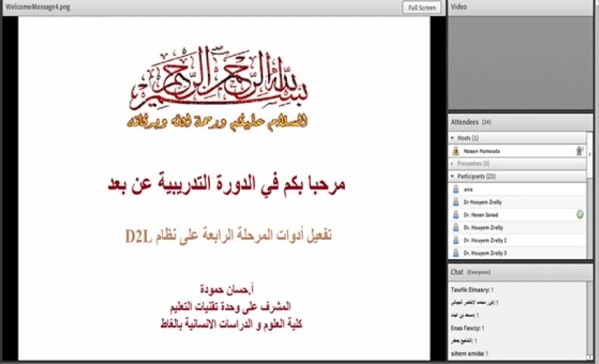This screenshot has height=364, width=599.
Task: Click the Bismillah calligraphy image on slide
Action: click(219, 78)
